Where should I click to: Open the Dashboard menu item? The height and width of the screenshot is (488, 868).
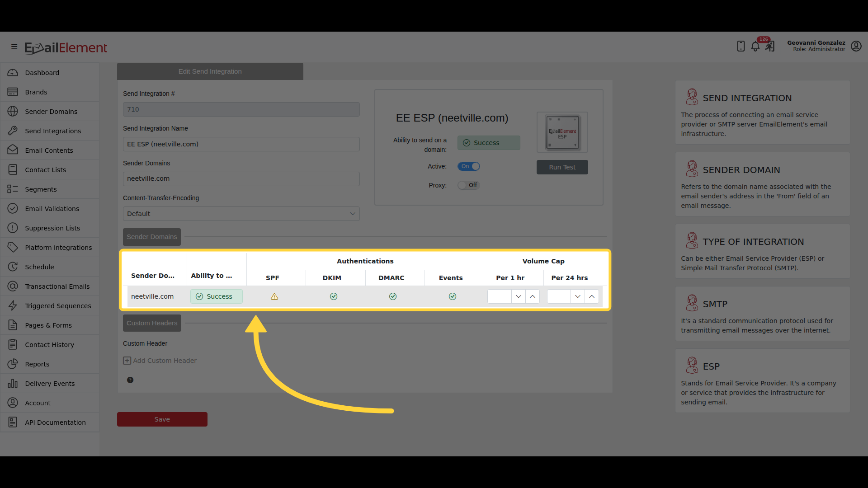point(50,73)
